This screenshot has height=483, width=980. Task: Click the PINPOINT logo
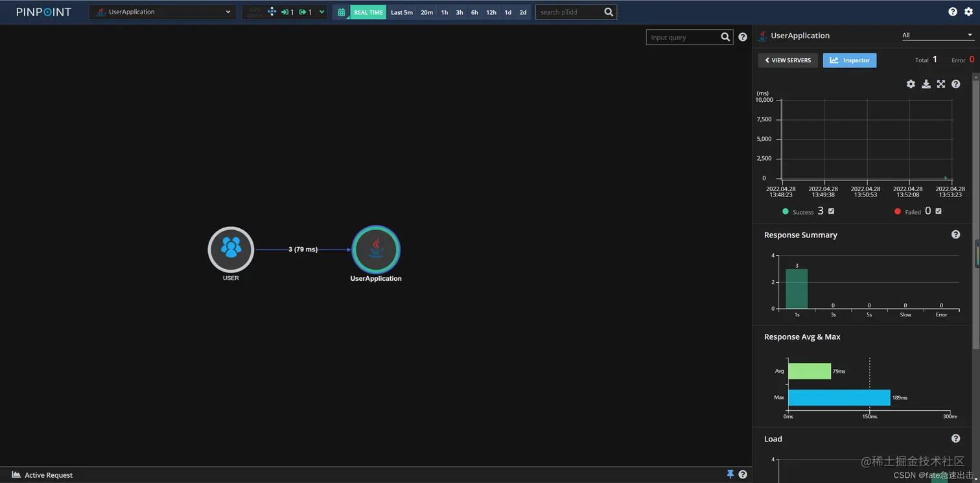pyautogui.click(x=44, y=12)
